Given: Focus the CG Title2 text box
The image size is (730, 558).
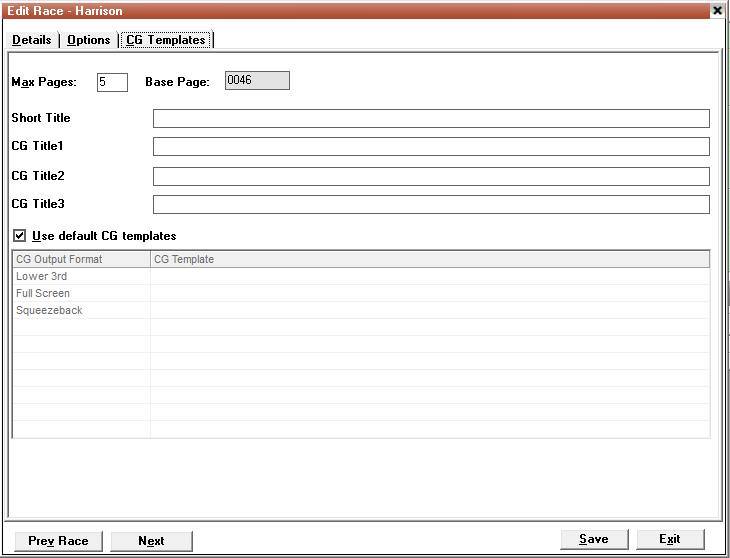Looking at the screenshot, I should coord(431,176).
